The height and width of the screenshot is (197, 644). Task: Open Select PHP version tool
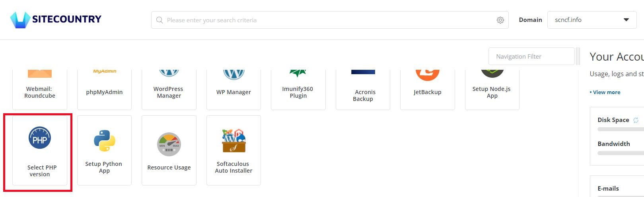[x=40, y=150]
